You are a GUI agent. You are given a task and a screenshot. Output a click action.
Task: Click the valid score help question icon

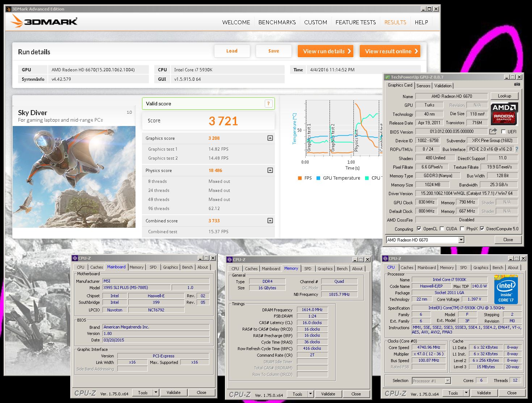click(268, 104)
